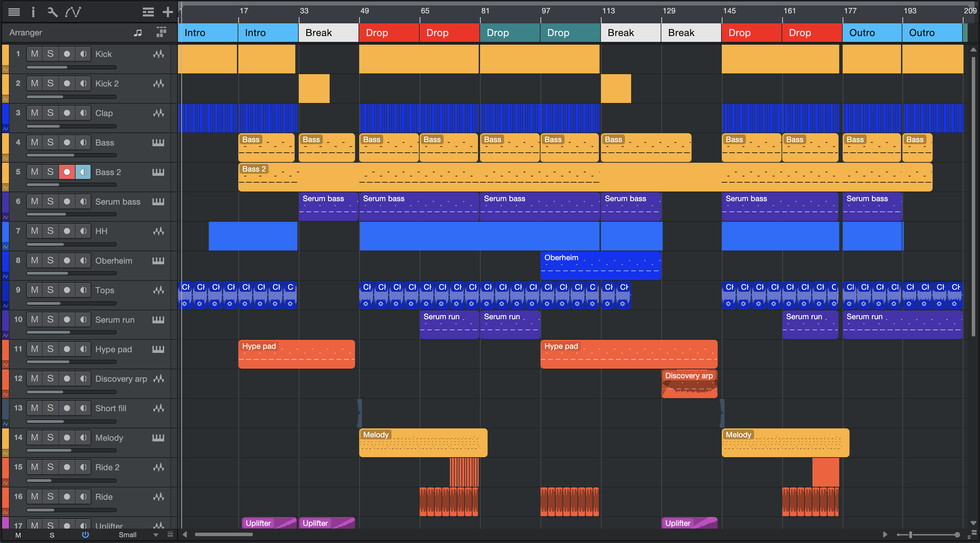Select the red Drop section at bar 49
The height and width of the screenshot is (543, 980).
click(389, 33)
